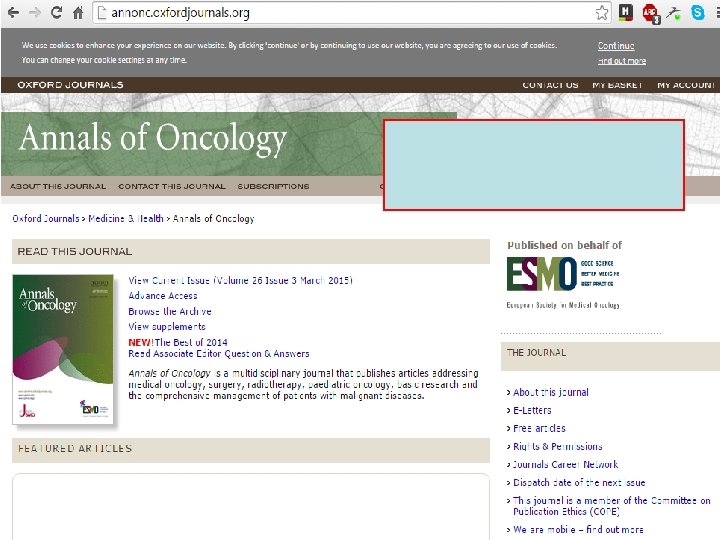Select the 'Read This Journal' section heading

coord(74,252)
